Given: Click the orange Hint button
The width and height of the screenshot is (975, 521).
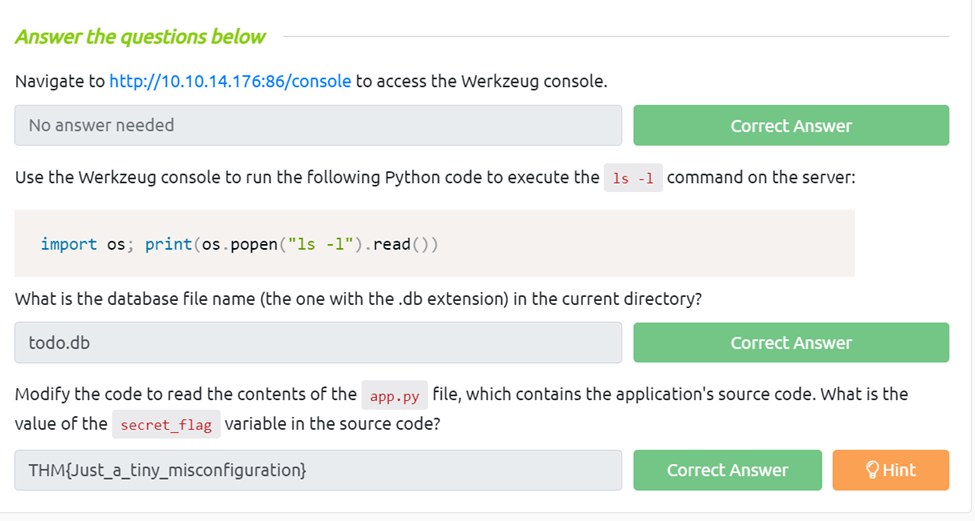Looking at the screenshot, I should tap(890, 470).
